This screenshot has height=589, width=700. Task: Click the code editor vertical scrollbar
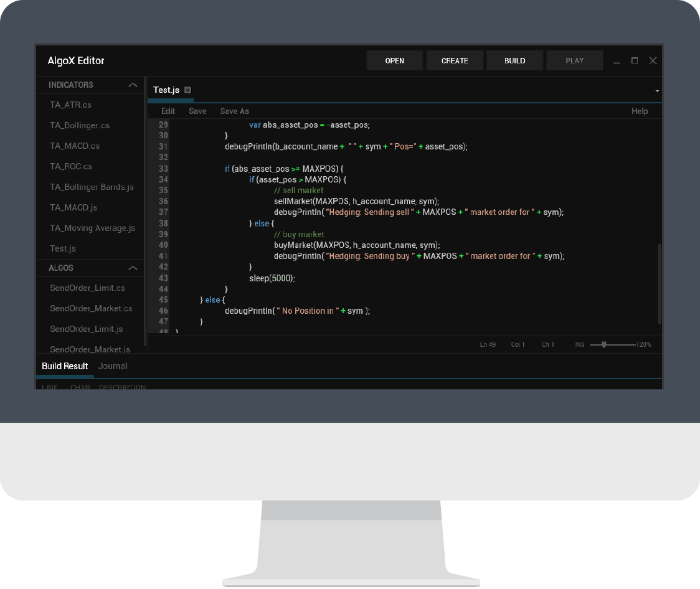[x=660, y=283]
